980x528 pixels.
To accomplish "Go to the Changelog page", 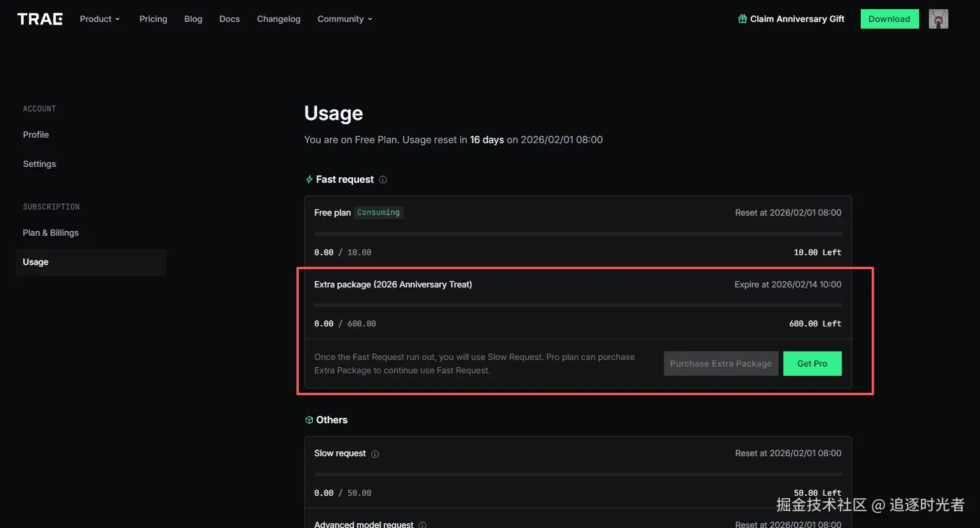I will click(279, 19).
